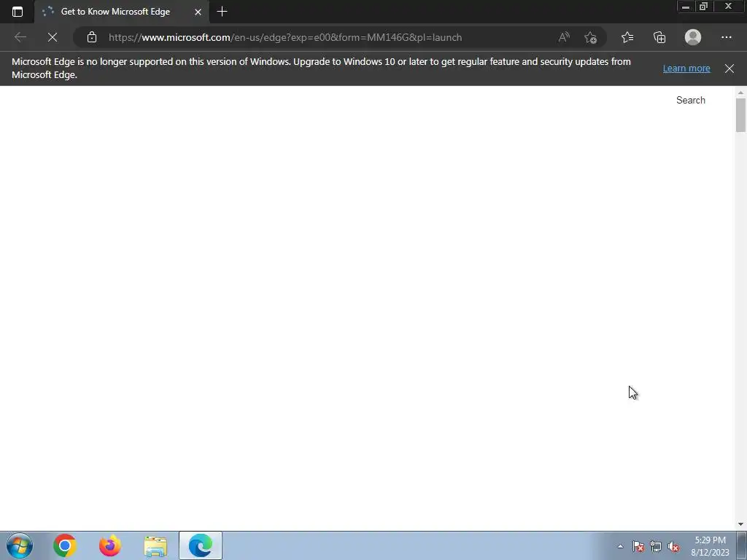Show hidden tray icons arrow

pyautogui.click(x=620, y=546)
